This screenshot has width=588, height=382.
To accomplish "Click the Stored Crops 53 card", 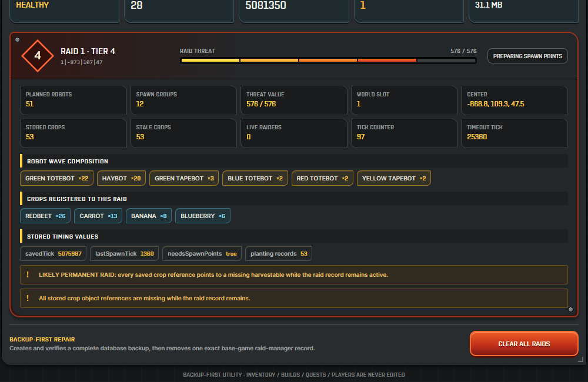I will pos(73,133).
